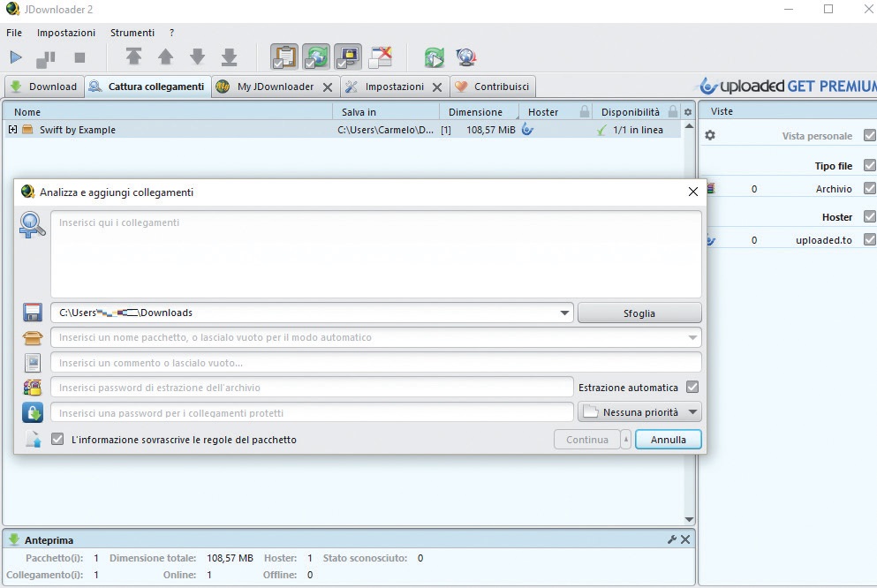Toggle clipboard monitoring toolbar icon
Image resolution: width=877 pixels, height=588 pixels.
tap(284, 57)
